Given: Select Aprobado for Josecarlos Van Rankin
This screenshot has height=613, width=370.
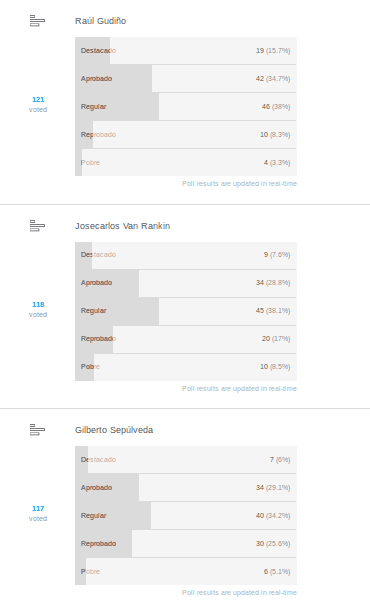Looking at the screenshot, I should (186, 283).
